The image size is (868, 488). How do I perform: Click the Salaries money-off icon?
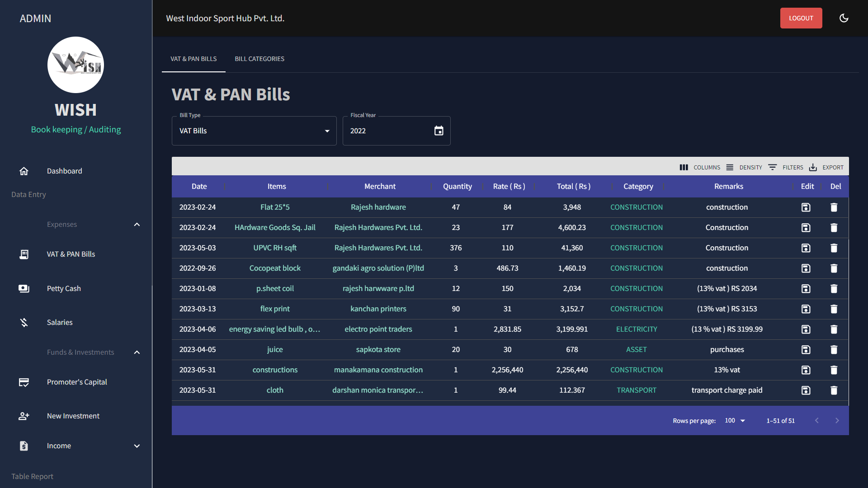coord(24,322)
